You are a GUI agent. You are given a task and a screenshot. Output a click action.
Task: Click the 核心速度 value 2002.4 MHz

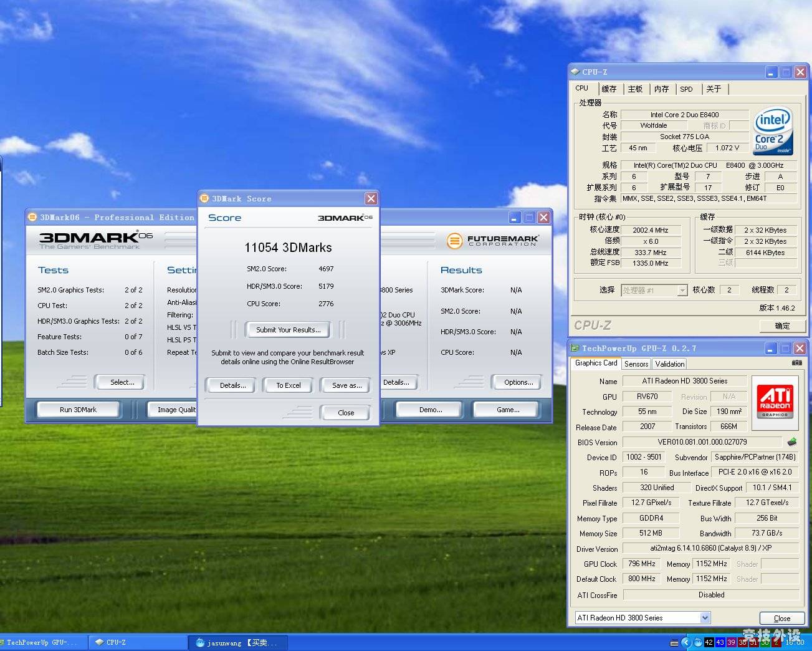pos(651,230)
